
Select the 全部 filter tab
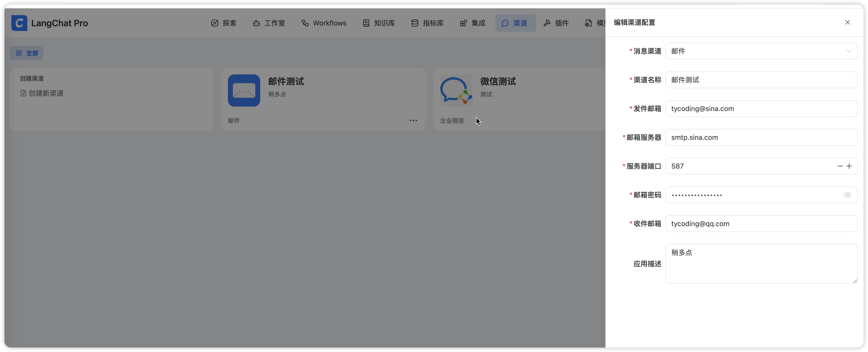click(26, 53)
